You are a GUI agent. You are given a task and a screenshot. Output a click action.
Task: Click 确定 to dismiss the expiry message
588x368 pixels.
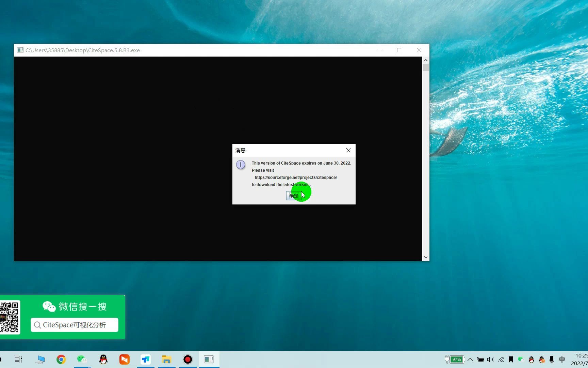pos(293,195)
